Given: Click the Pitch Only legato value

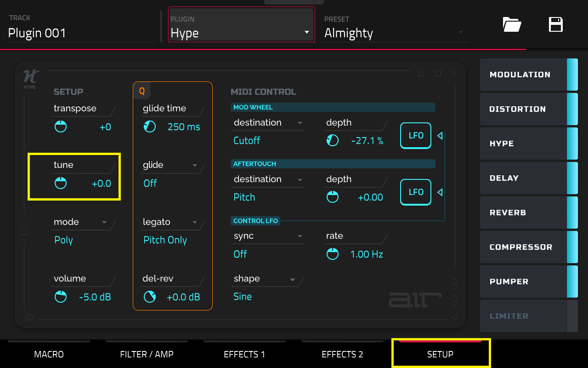Looking at the screenshot, I should pyautogui.click(x=165, y=240).
